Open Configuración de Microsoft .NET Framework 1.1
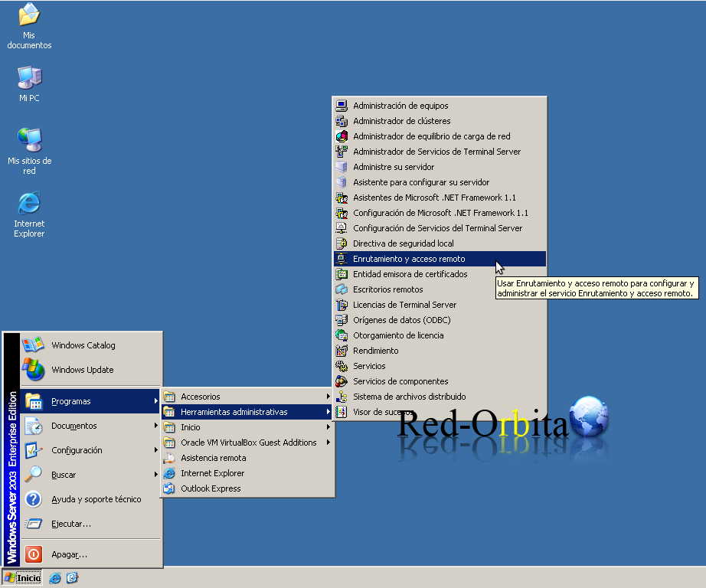Viewport: 706px width, 588px height. click(x=440, y=213)
